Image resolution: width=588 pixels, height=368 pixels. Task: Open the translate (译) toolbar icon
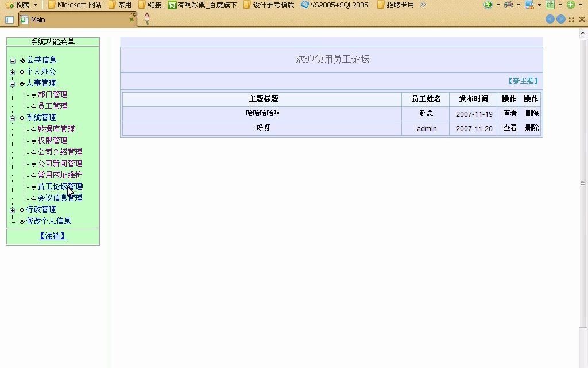tap(550, 5)
